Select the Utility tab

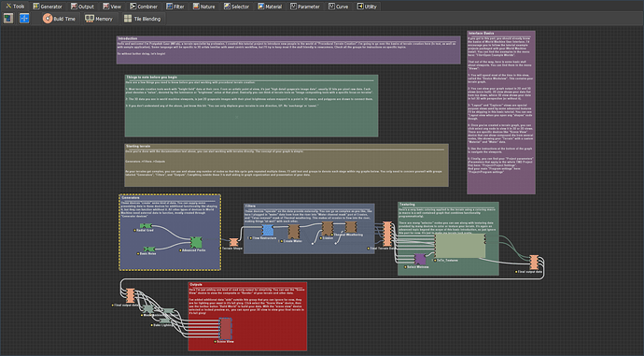pyautogui.click(x=367, y=7)
